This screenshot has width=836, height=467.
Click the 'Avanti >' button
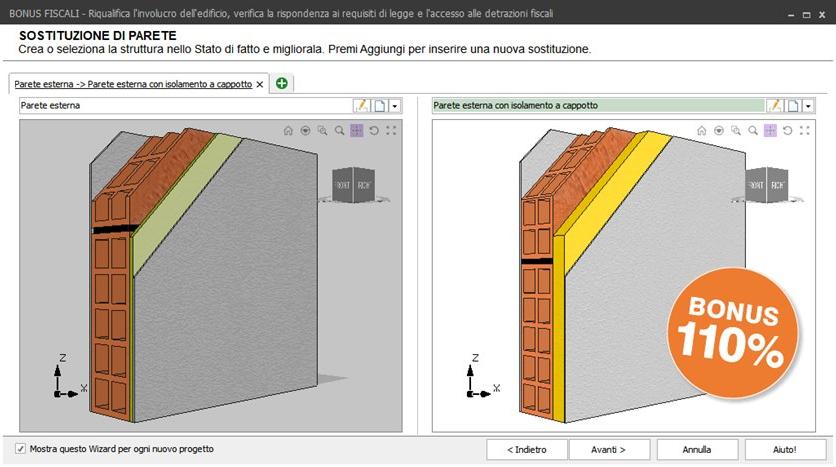click(x=608, y=449)
